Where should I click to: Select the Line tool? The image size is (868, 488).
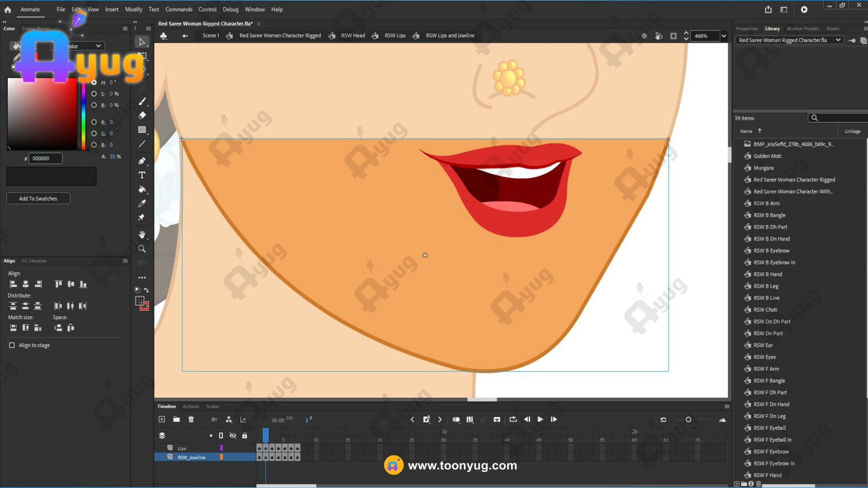[x=142, y=144]
